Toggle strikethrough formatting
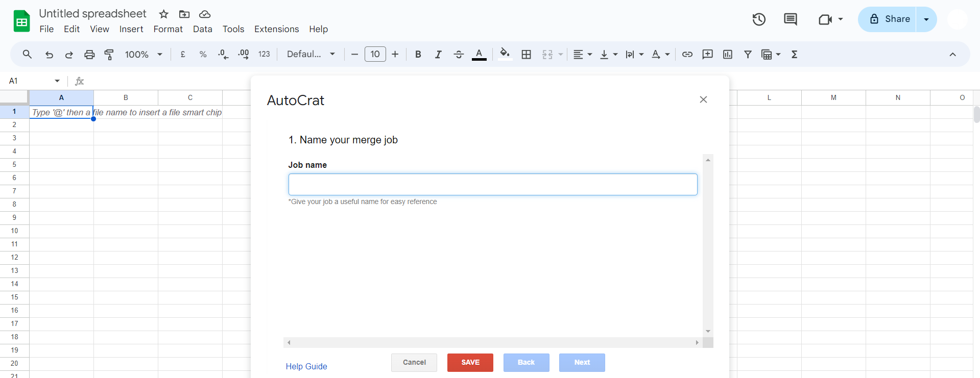The width and height of the screenshot is (980, 378). [459, 54]
